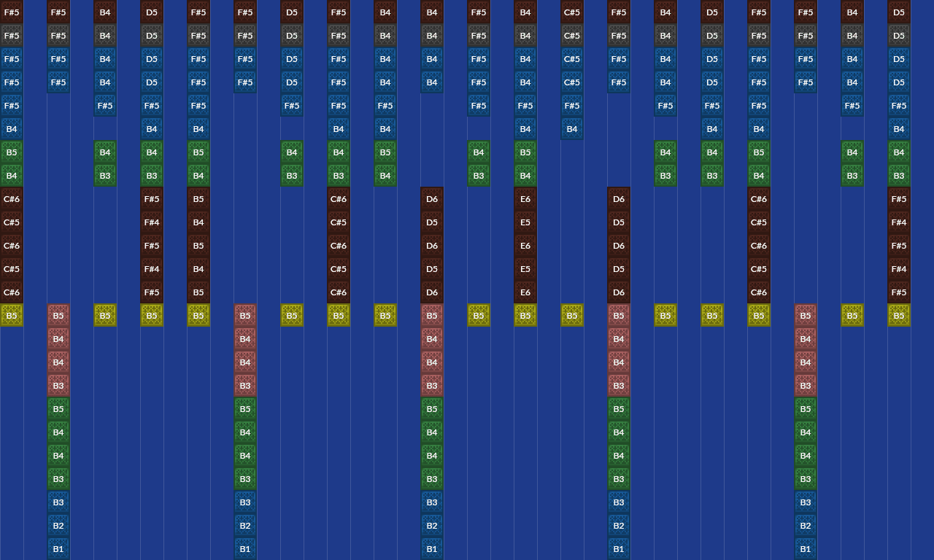Select the yellow B5 note in the leftmost column

tap(12, 315)
